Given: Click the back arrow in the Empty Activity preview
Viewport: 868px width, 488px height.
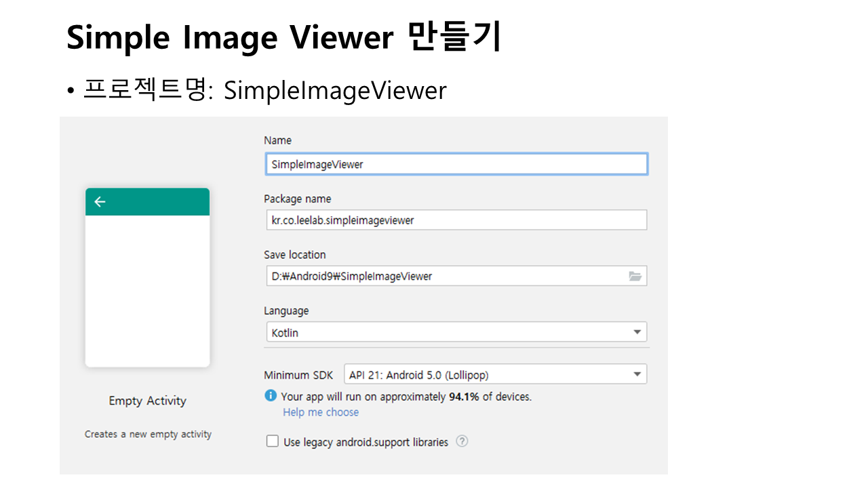Looking at the screenshot, I should pos(100,201).
